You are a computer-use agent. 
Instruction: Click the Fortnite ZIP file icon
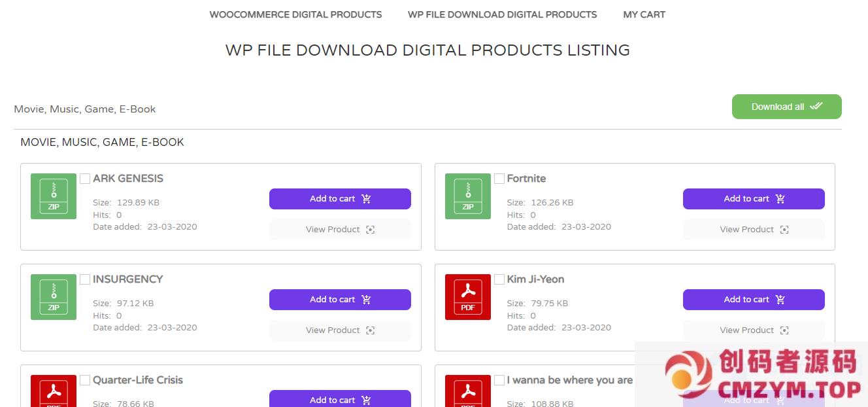coord(467,196)
